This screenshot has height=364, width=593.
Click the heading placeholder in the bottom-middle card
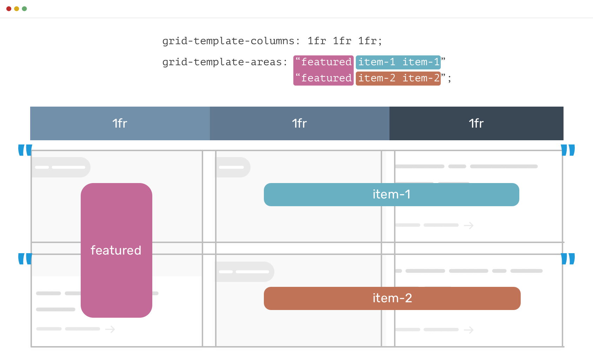tap(245, 271)
